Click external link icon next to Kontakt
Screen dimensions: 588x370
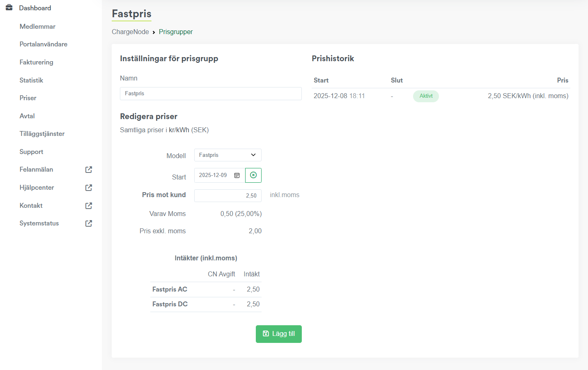(88, 206)
